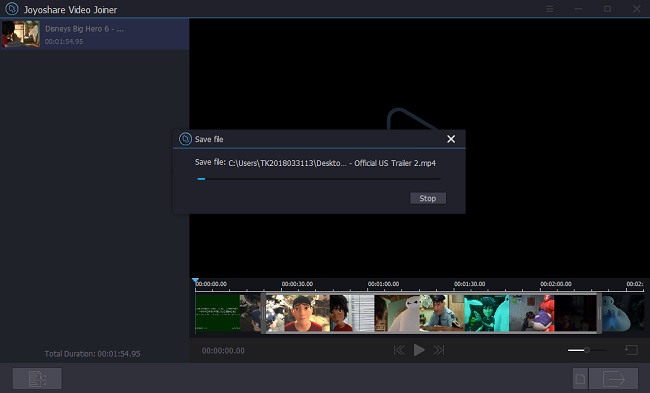Adjust the volume slider knob

(x=587, y=350)
